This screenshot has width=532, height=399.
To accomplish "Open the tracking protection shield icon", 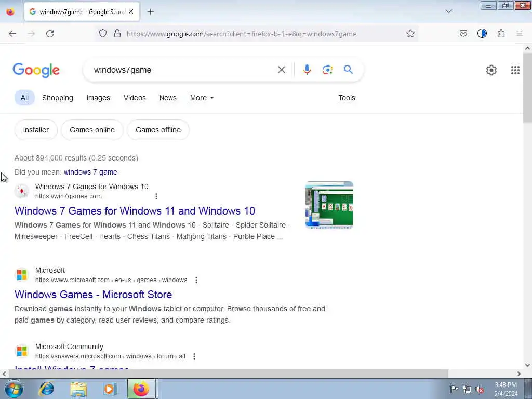I will (x=103, y=34).
